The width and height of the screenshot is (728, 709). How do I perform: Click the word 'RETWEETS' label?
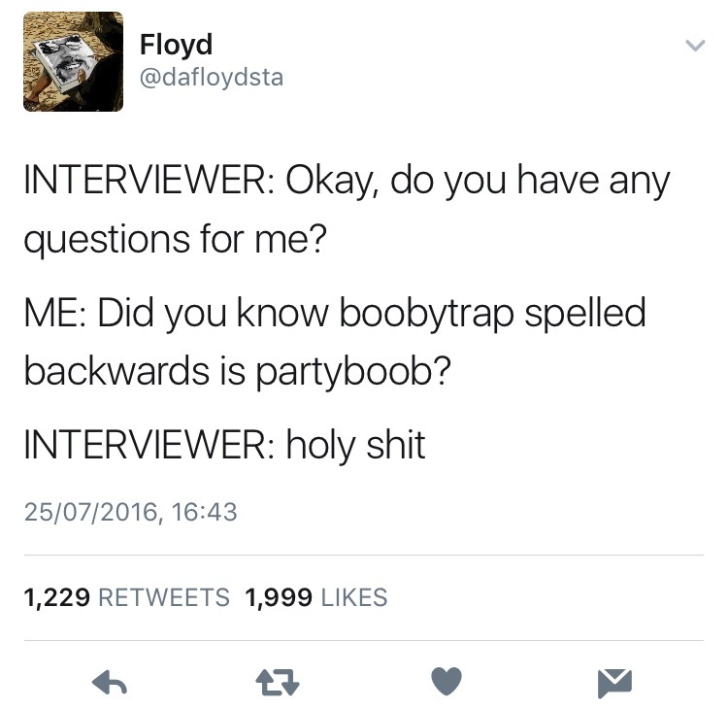click(164, 597)
